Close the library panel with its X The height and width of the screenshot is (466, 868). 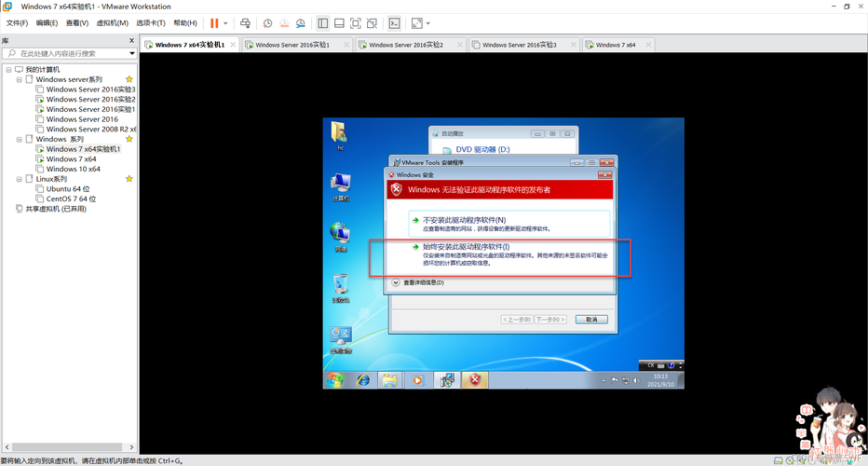[131, 40]
